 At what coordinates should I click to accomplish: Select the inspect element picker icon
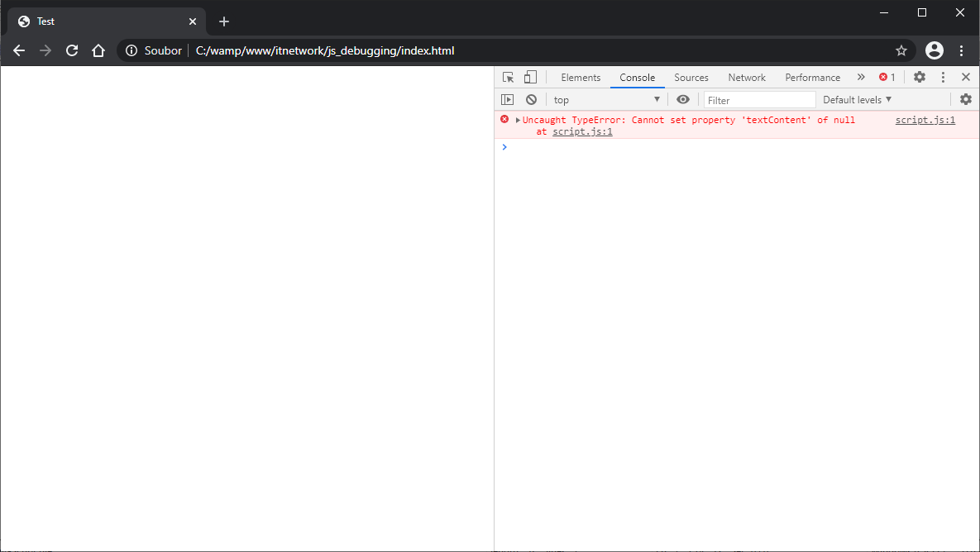coord(508,77)
